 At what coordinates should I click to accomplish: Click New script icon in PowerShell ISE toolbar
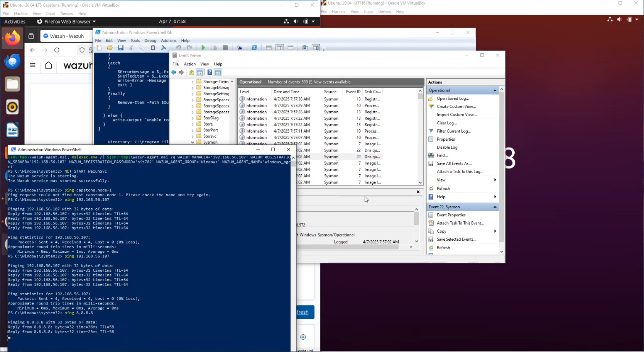pos(99,48)
